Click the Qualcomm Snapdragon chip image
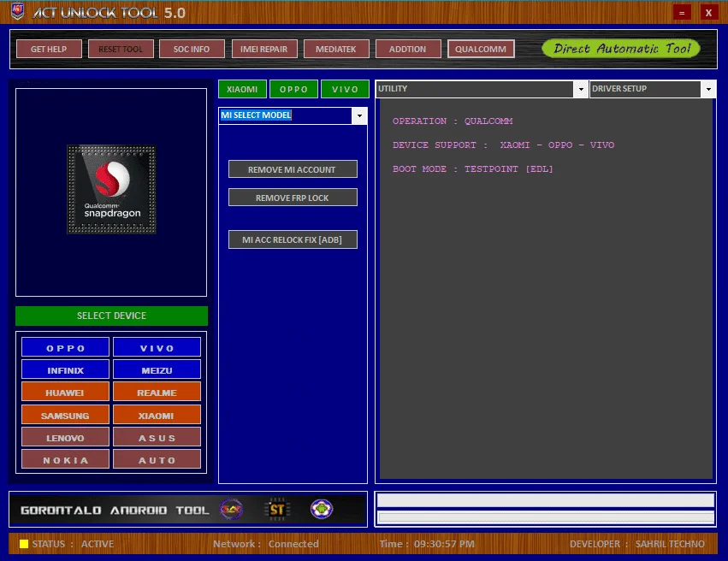The width and height of the screenshot is (728, 561). pos(111,189)
